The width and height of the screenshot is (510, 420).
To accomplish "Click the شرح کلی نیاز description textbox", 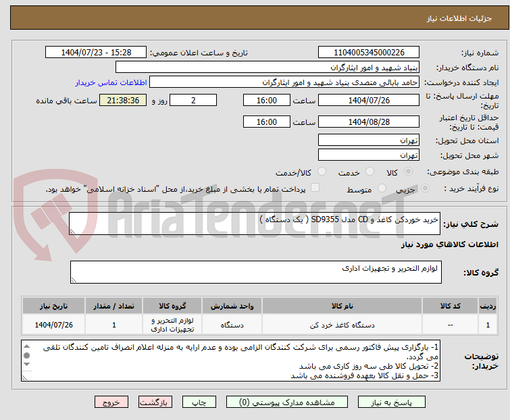I will (x=255, y=224).
